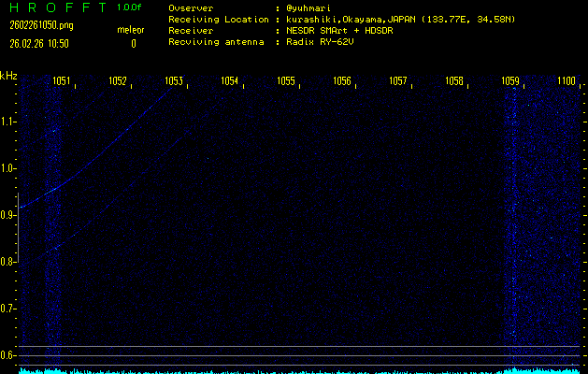Click the cyan meteor label
Viewport: 588px width, 374px height.
point(130,30)
